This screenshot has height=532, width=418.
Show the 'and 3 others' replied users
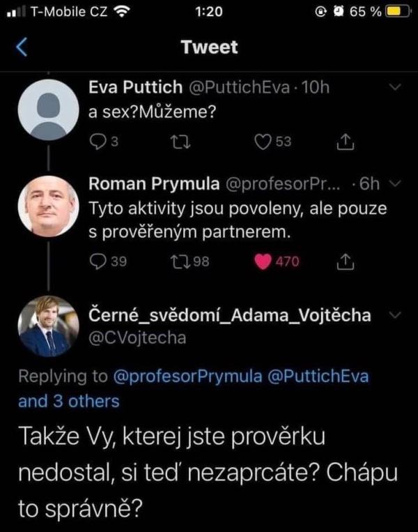point(69,401)
